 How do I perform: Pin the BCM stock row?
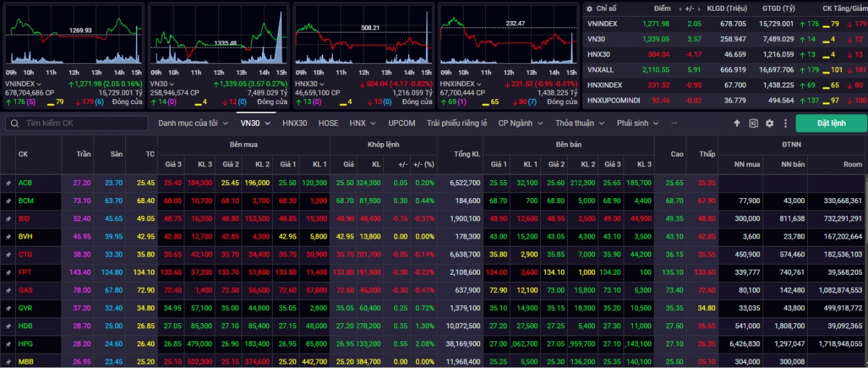(x=8, y=200)
